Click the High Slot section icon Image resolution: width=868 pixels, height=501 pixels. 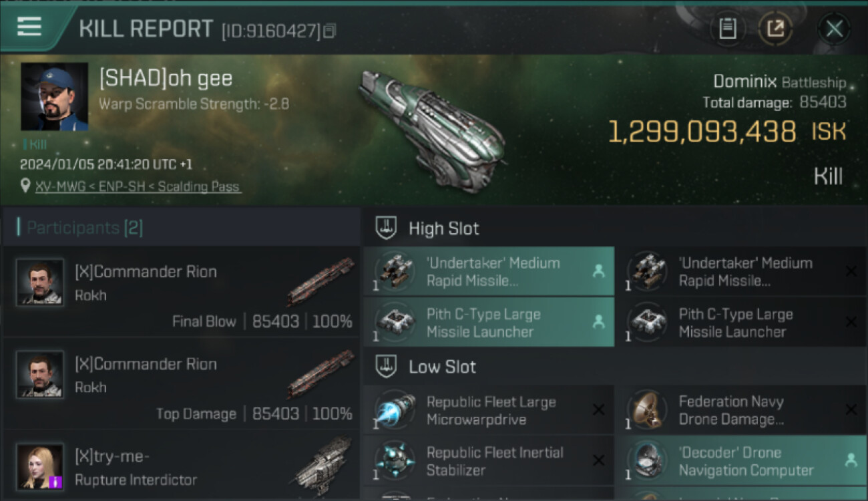tap(386, 228)
